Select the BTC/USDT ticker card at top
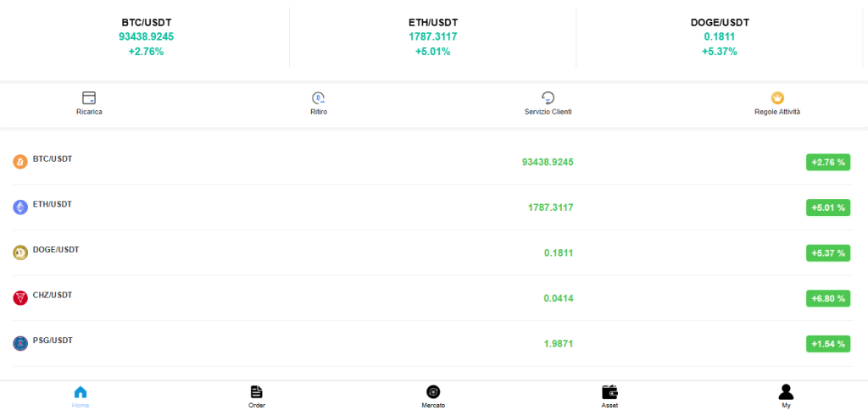868x410 pixels. click(x=146, y=37)
